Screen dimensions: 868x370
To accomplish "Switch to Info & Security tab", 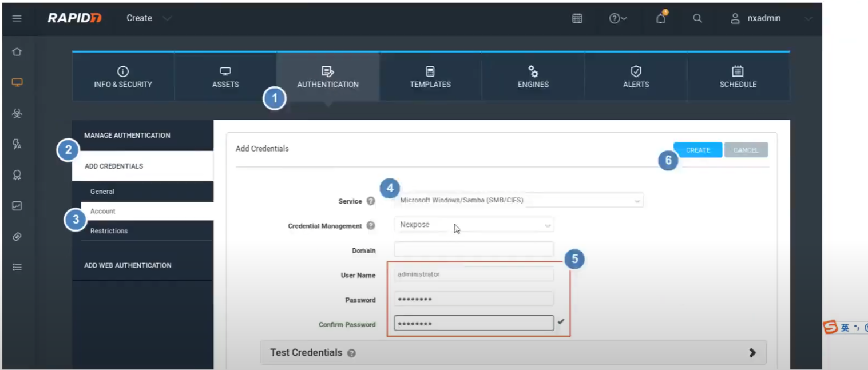I will (x=123, y=77).
